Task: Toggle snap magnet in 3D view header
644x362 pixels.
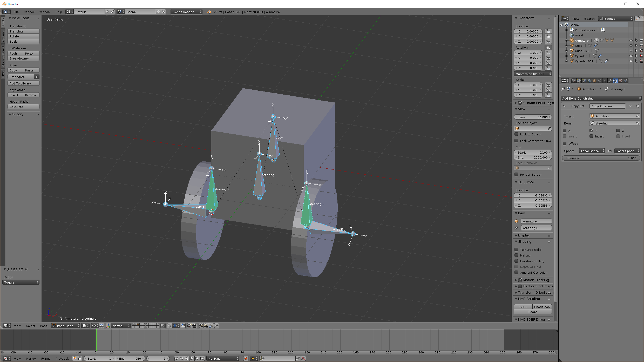Action: pyautogui.click(x=170, y=326)
